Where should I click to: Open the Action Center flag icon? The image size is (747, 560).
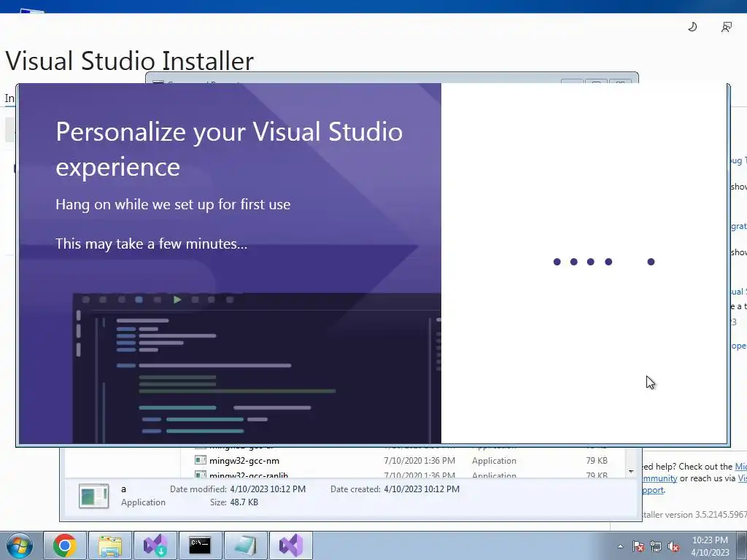[x=638, y=546]
